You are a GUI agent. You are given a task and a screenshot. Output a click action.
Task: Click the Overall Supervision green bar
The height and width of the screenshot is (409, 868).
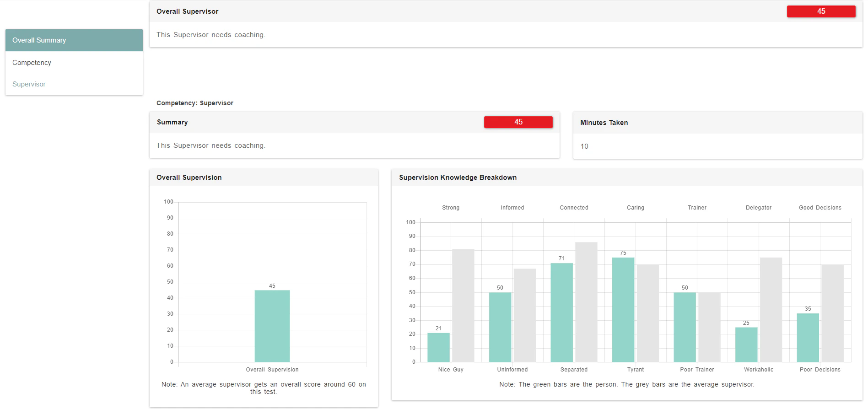coord(272,326)
